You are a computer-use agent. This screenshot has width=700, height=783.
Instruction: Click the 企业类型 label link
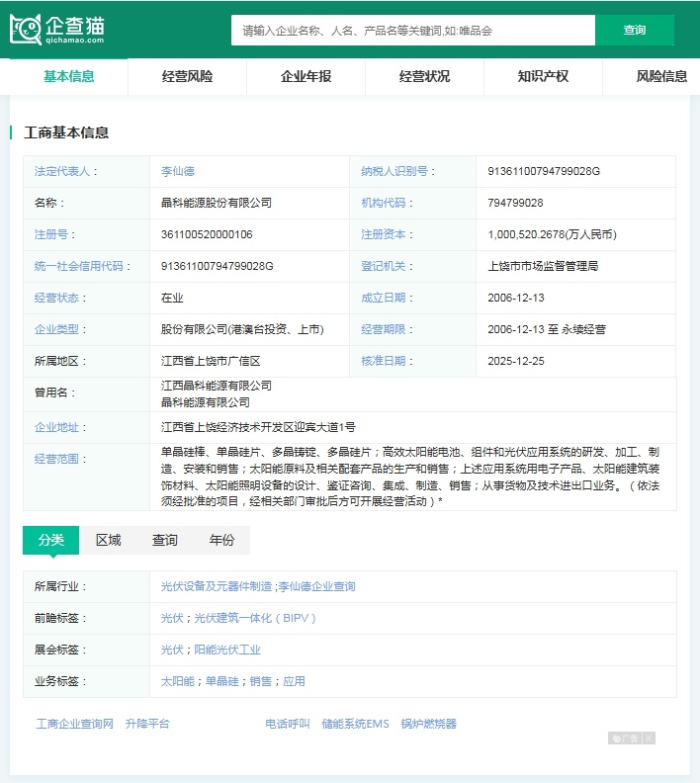click(56, 329)
